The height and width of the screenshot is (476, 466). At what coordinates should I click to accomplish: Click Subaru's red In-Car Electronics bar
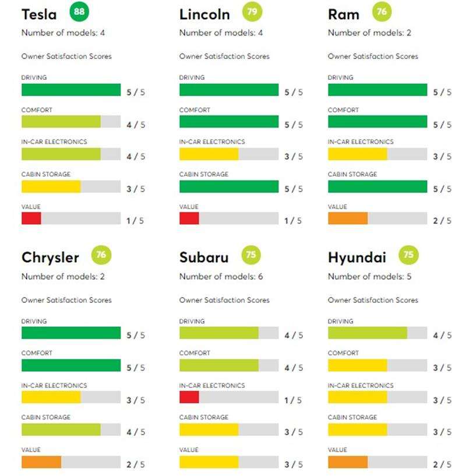click(x=189, y=397)
